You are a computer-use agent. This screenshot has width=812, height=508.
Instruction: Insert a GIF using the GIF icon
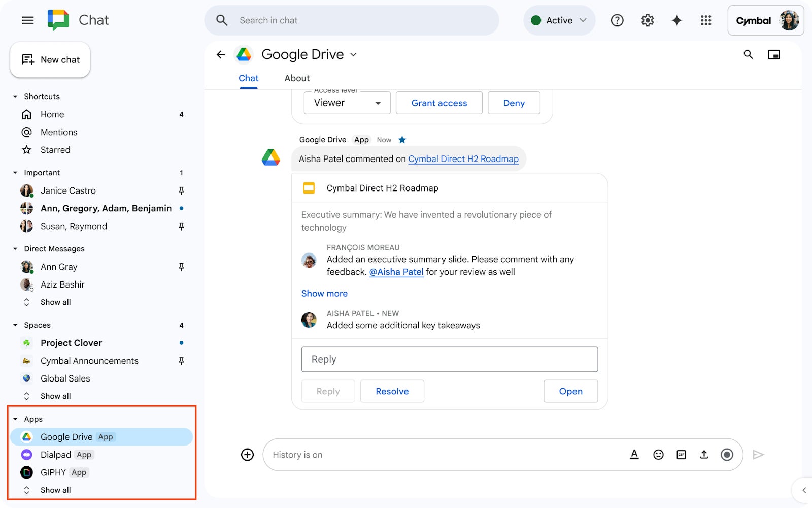(681, 455)
